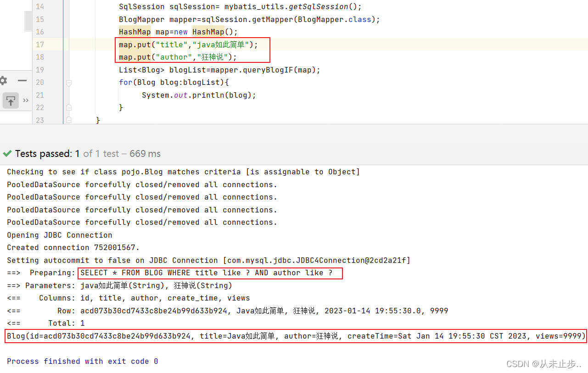Click 'Checking to see if class pojo.Blog' log line
588x373 pixels.
pyautogui.click(x=183, y=172)
